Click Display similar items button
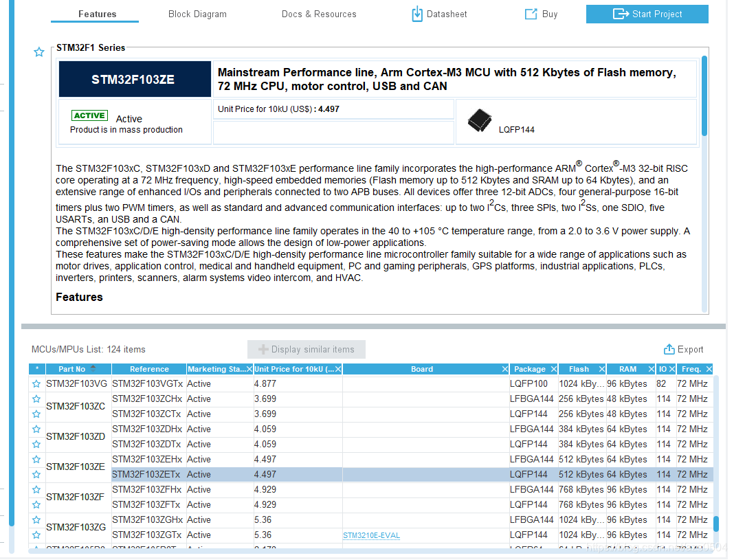 306,350
